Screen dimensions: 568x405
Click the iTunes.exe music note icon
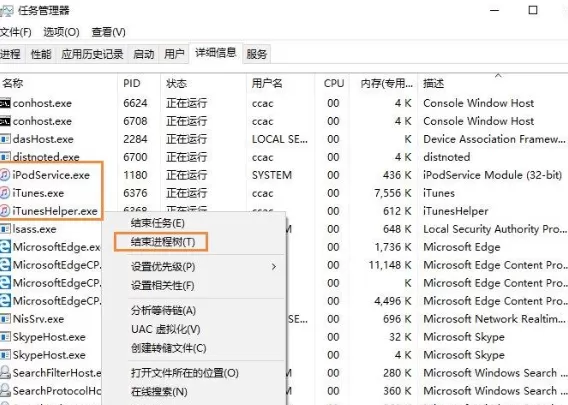(x=5, y=193)
